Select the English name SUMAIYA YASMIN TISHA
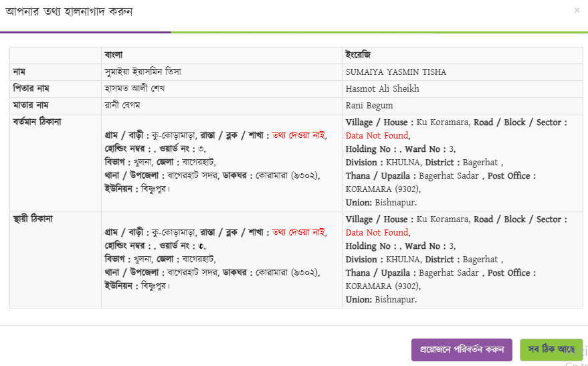 (x=396, y=72)
